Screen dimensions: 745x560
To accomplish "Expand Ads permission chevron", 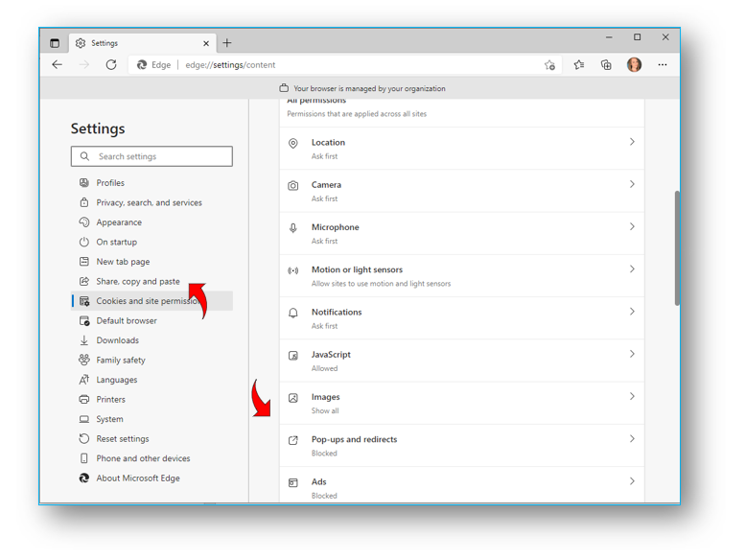I will pyautogui.click(x=632, y=481).
